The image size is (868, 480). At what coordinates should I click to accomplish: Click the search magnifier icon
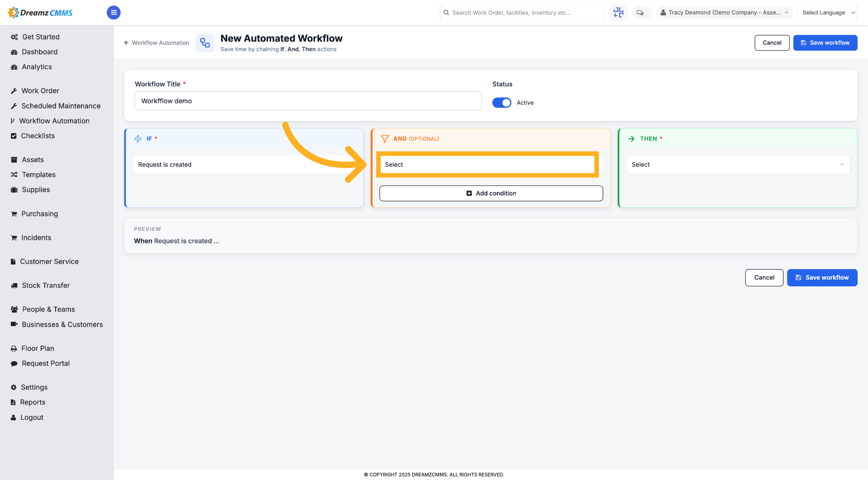coord(446,13)
